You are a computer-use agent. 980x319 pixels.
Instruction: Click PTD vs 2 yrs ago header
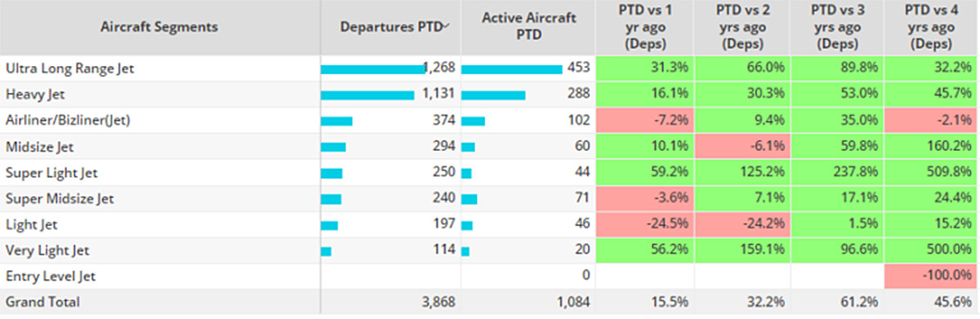[x=742, y=26]
